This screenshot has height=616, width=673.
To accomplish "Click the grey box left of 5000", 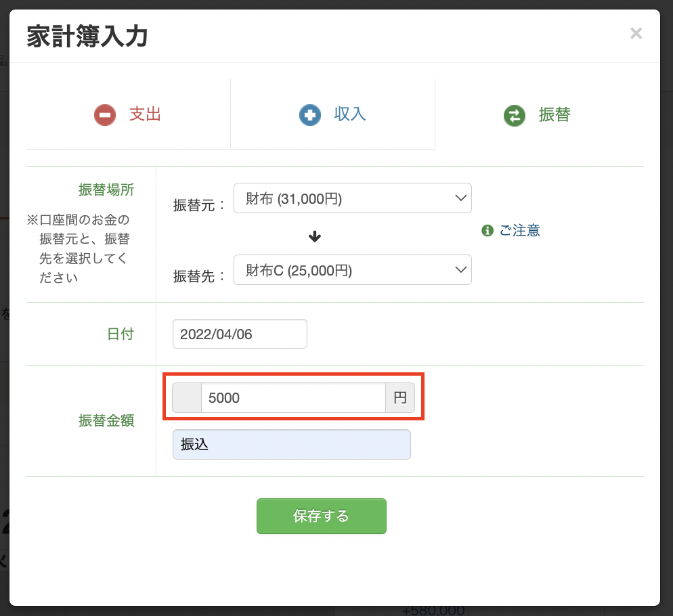I will [x=187, y=398].
